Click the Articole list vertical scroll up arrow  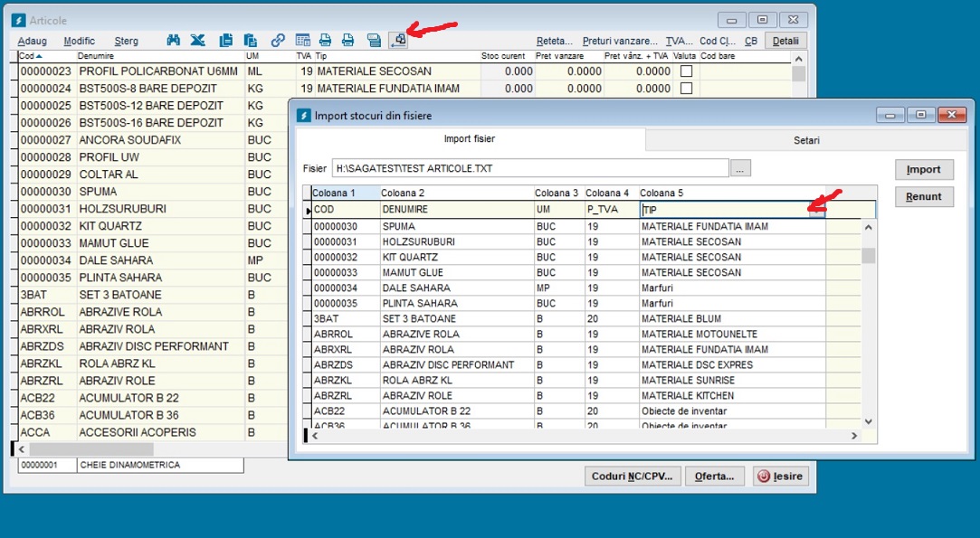click(x=798, y=59)
